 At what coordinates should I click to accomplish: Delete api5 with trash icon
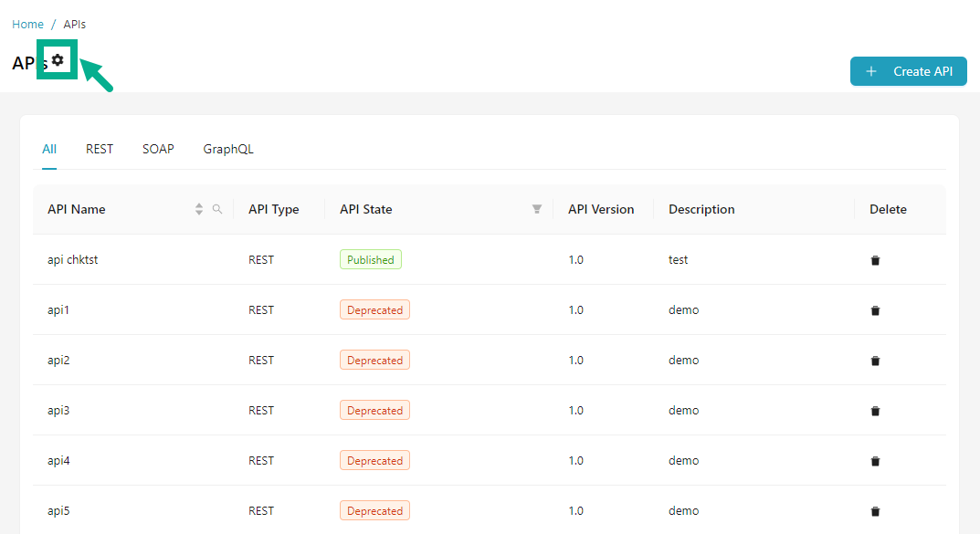pos(875,511)
